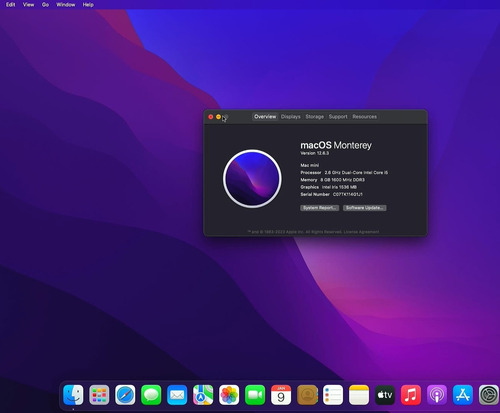
Task: Open the Messages app icon
Action: pos(151,395)
